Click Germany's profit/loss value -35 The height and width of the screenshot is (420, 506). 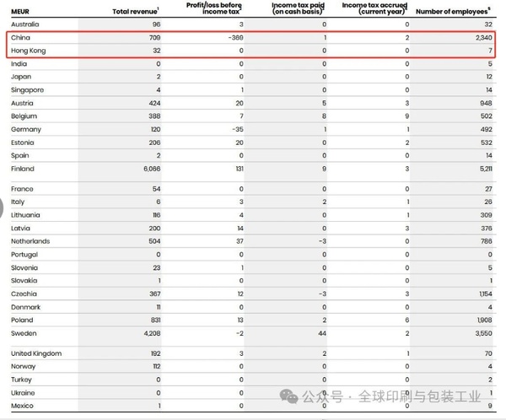238,129
